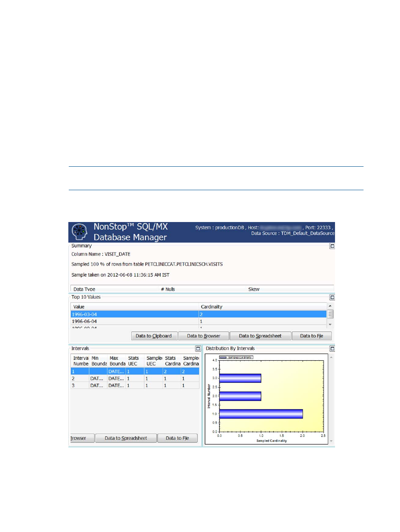Click the partially visible Browser button in Intervals
Image resolution: width=400 pixels, height=532 pixels.
(x=82, y=438)
